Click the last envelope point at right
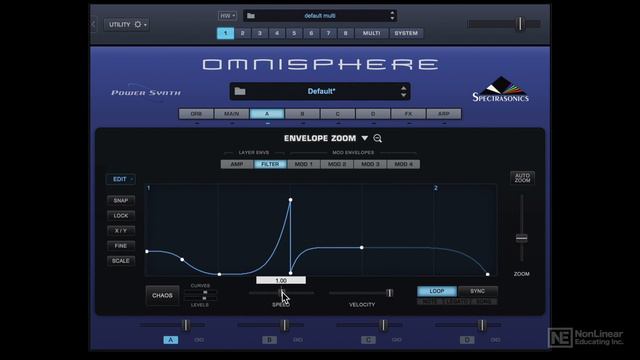The height and width of the screenshot is (360, 640). [487, 274]
